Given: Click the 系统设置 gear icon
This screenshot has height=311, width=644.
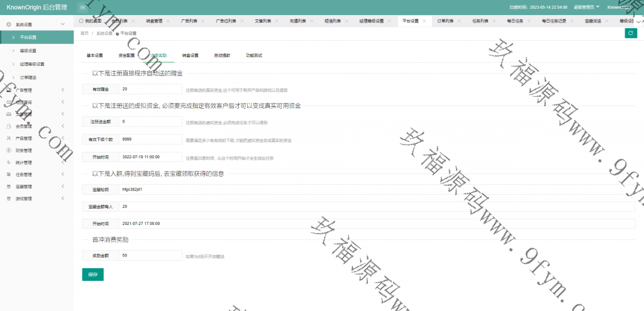Looking at the screenshot, I should coord(9,24).
